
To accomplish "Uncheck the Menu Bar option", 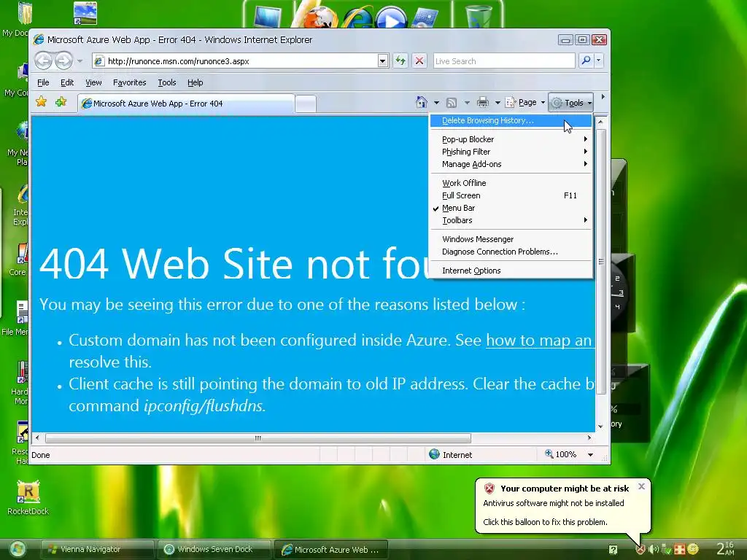I will pos(511,208).
